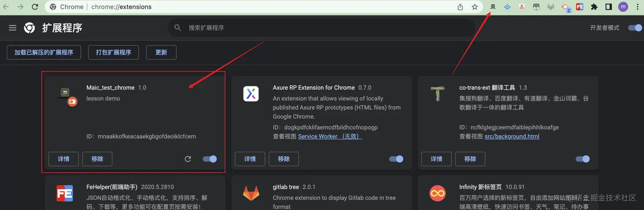The height and width of the screenshot is (210, 644).
Task: Toggle 开发者模式 developer mode switch
Action: (635, 28)
